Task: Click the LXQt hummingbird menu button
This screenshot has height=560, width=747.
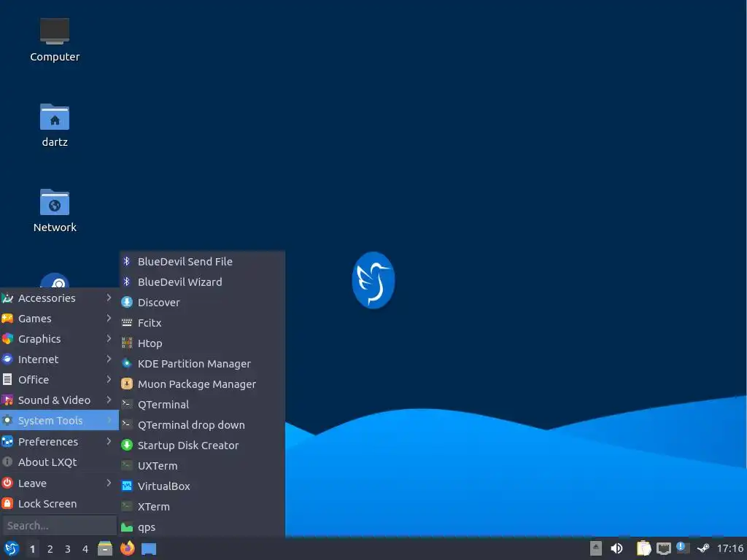Action: click(12, 548)
